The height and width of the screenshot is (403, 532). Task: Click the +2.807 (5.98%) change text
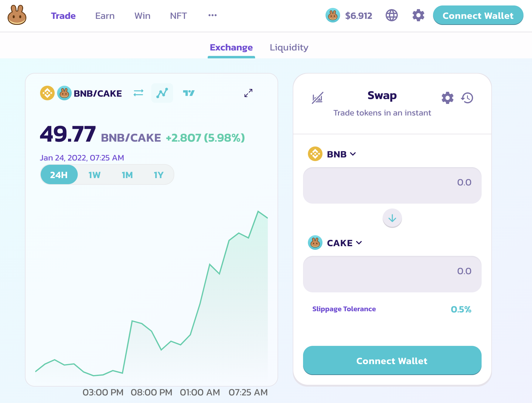pos(205,138)
